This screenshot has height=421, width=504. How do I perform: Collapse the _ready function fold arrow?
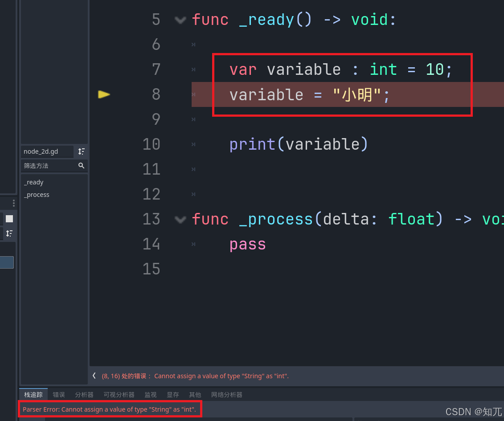click(x=180, y=20)
